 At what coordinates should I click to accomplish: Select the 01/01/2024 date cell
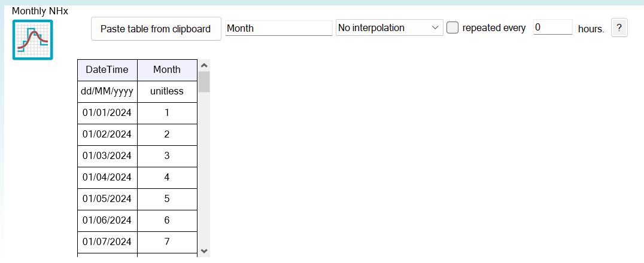click(x=107, y=113)
